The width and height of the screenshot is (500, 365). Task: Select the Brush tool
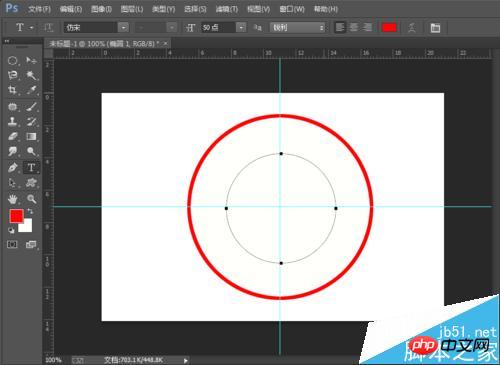pos(31,107)
